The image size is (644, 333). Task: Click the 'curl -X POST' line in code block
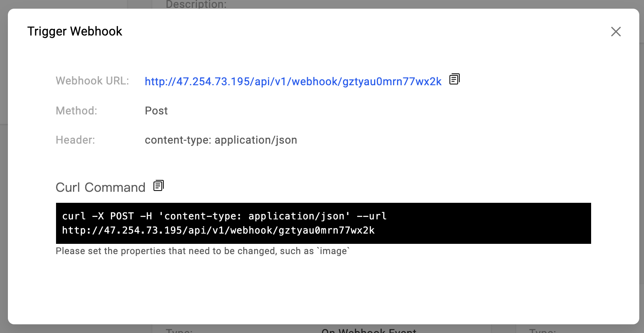(x=224, y=216)
